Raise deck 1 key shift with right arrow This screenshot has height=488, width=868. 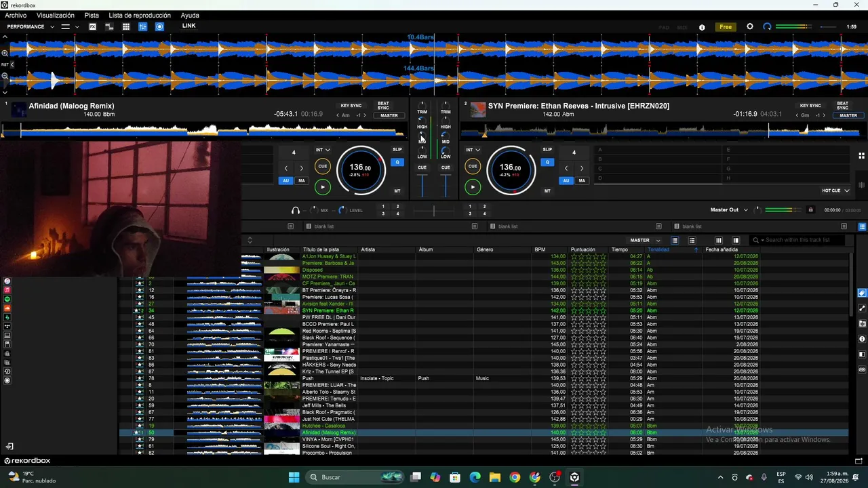pos(365,115)
